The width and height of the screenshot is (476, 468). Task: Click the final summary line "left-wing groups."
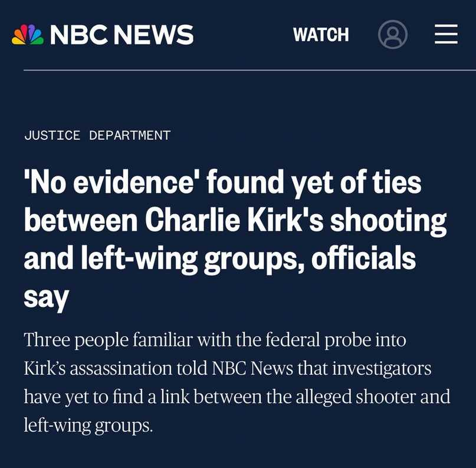tap(88, 425)
